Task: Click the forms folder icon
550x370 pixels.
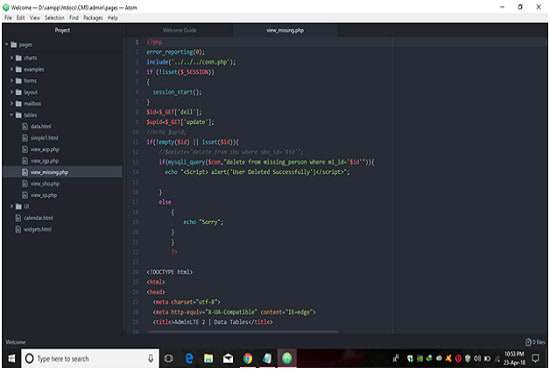Action: click(19, 81)
